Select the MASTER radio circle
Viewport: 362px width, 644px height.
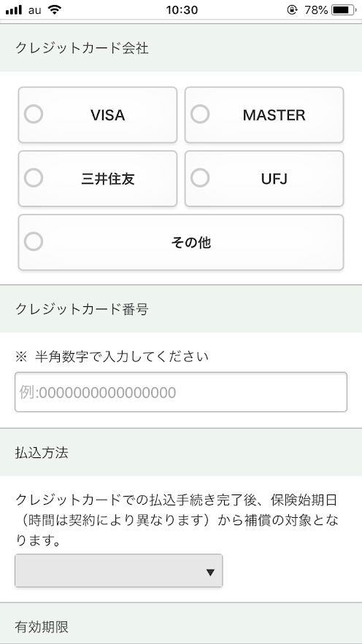(x=200, y=115)
